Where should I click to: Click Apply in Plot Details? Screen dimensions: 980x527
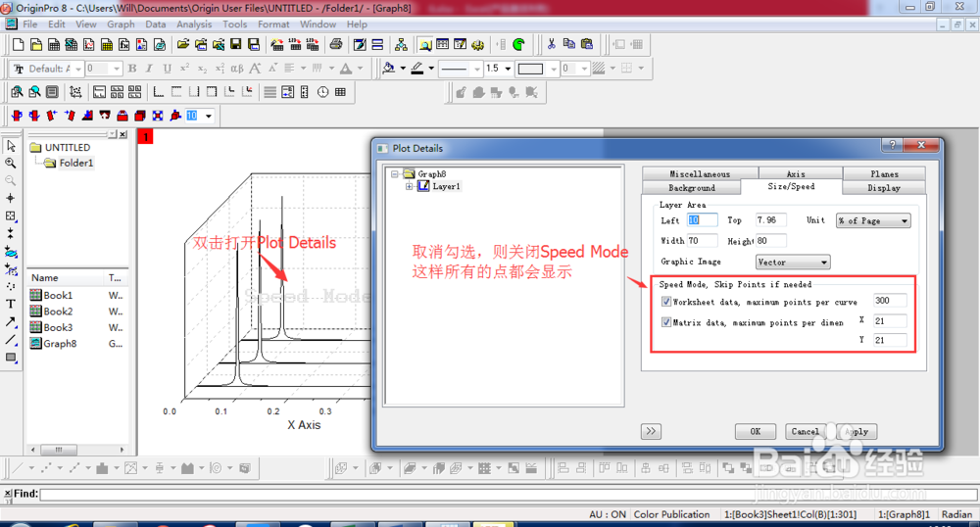[x=857, y=431]
